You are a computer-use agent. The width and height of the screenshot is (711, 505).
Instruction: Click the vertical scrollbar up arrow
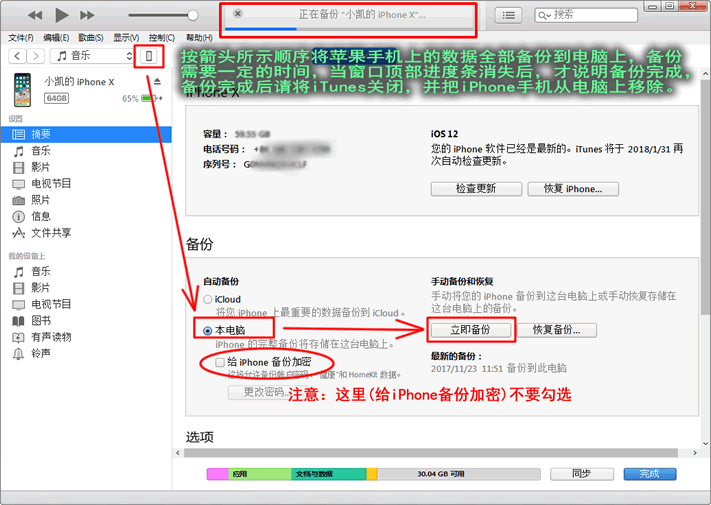706,73
